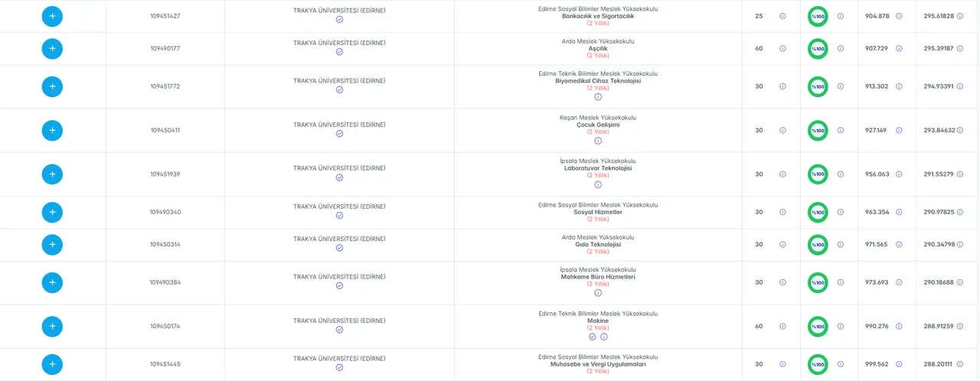
Task: Expand row for program code 109450411
Action: coord(52,130)
